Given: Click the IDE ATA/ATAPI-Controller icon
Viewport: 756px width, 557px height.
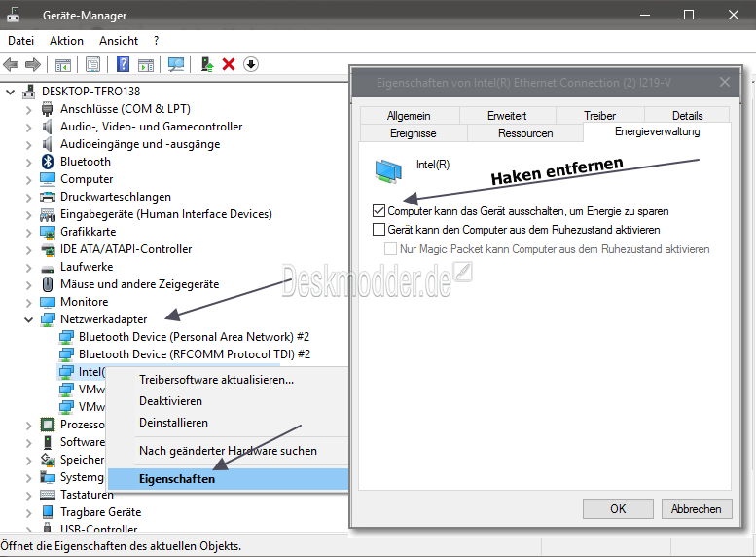Looking at the screenshot, I should (48, 249).
